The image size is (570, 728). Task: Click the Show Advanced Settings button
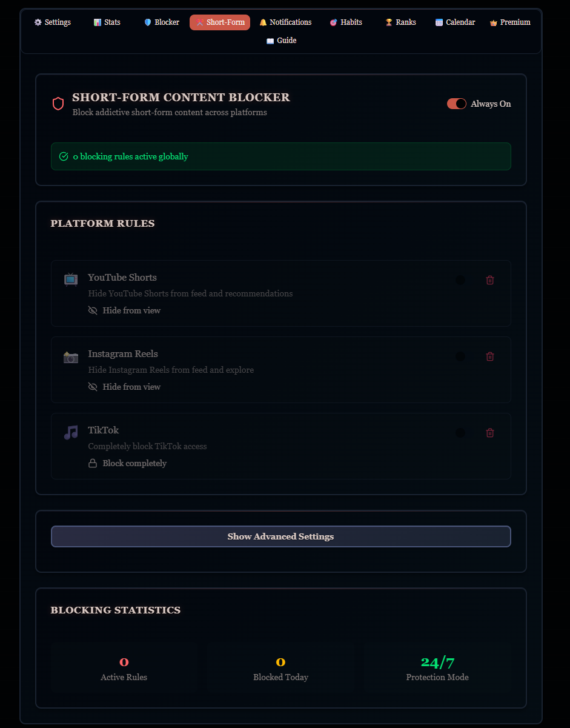pyautogui.click(x=280, y=536)
